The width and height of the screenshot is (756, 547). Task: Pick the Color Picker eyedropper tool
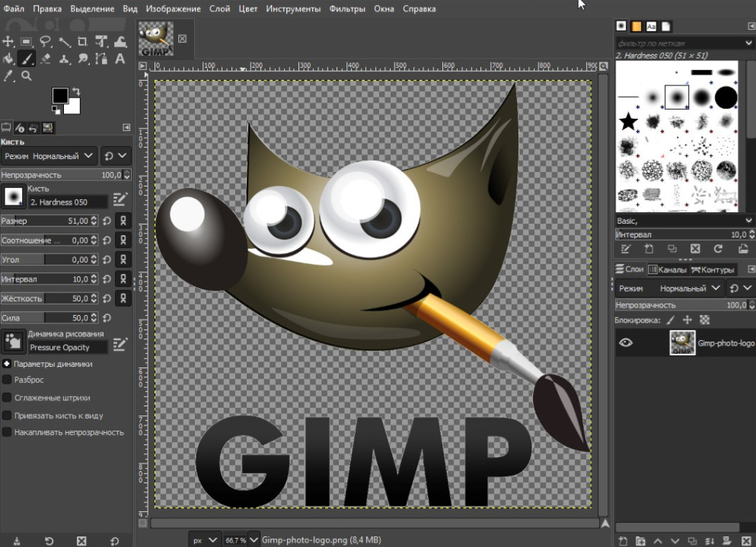(x=9, y=76)
